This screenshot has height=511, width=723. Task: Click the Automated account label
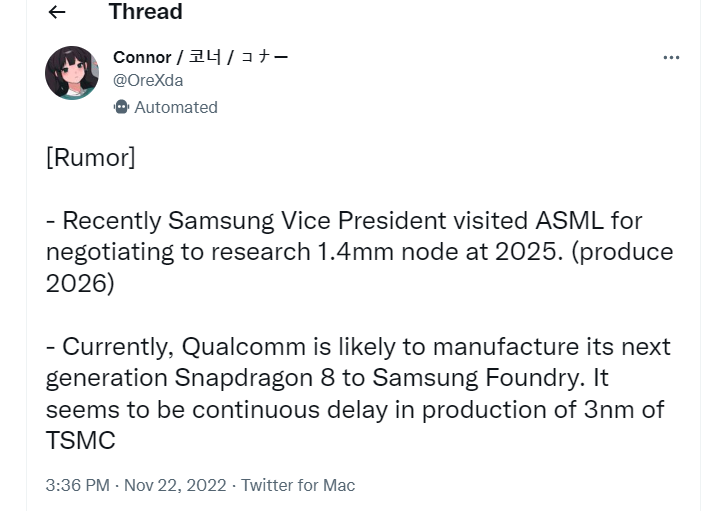click(176, 107)
